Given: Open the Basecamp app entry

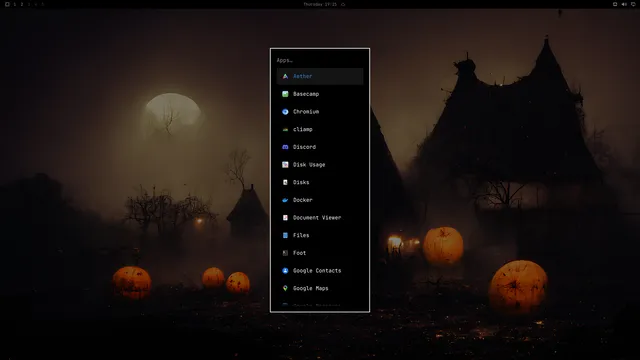Looking at the screenshot, I should point(320,94).
